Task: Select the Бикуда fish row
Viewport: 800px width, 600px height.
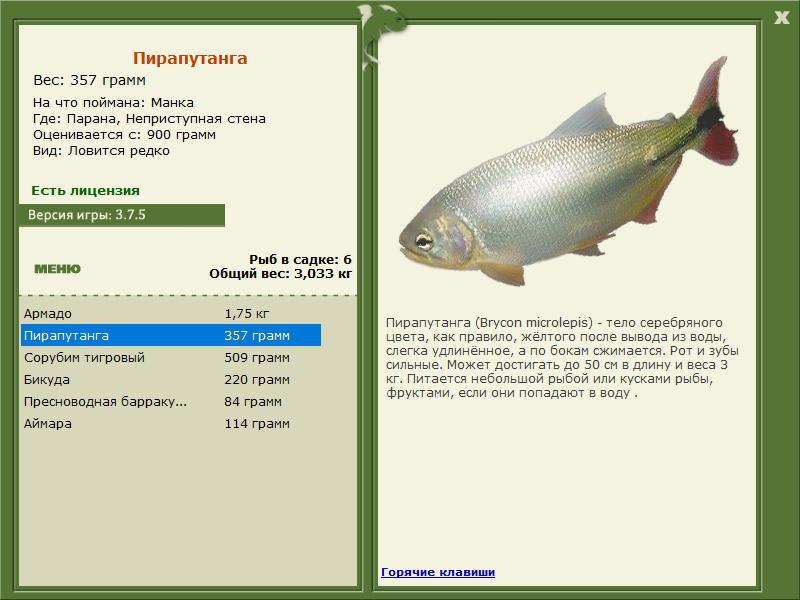Action: (171, 379)
